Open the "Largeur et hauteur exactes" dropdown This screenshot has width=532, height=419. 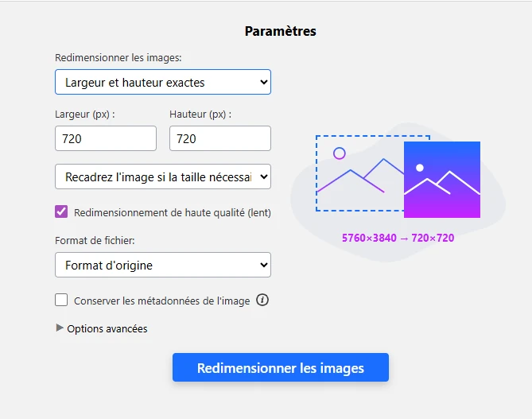163,82
